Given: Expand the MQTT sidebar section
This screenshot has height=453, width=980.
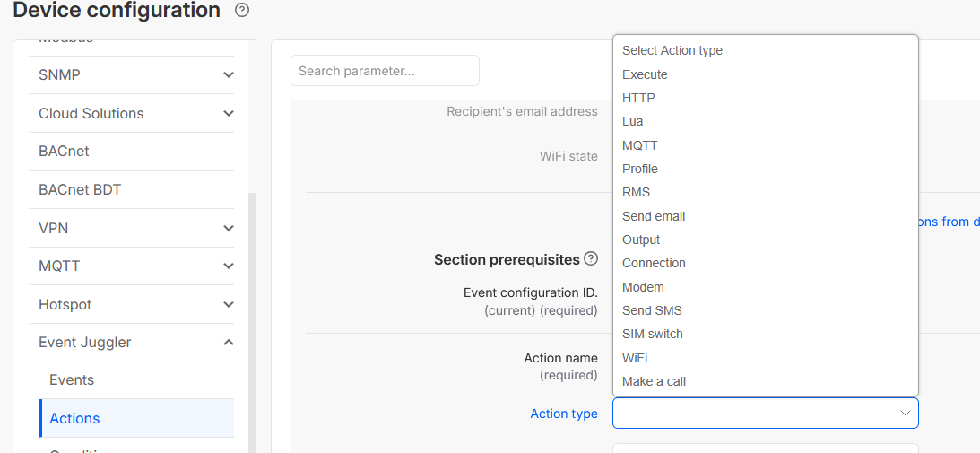Looking at the screenshot, I should (x=229, y=266).
